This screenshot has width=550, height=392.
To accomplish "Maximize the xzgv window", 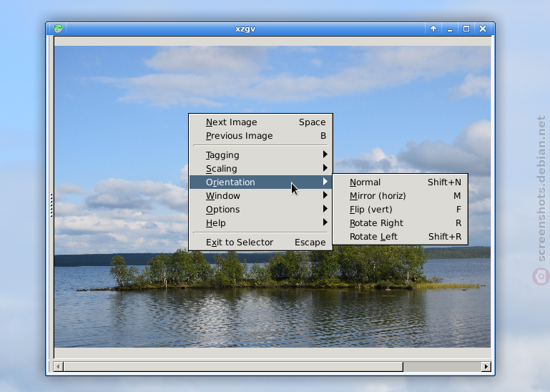I will point(466,29).
